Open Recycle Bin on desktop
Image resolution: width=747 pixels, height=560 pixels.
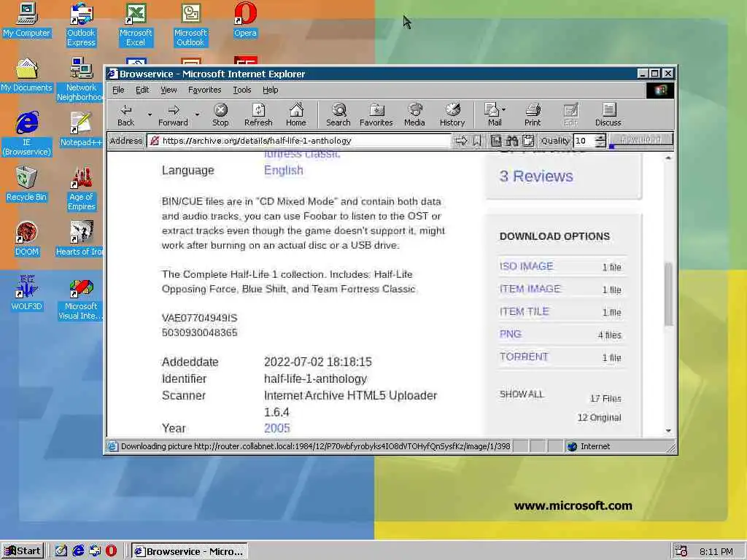(27, 184)
